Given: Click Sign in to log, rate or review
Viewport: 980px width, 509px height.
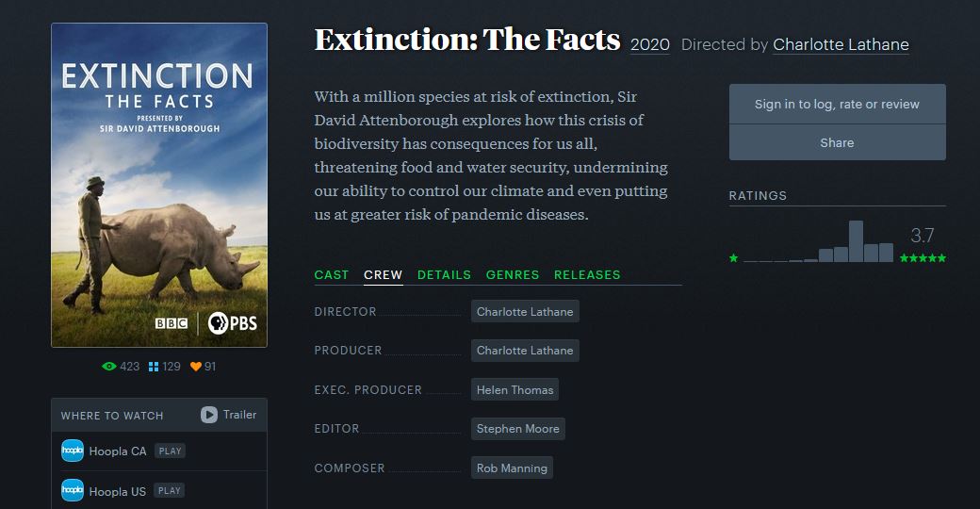Looking at the screenshot, I should point(837,105).
